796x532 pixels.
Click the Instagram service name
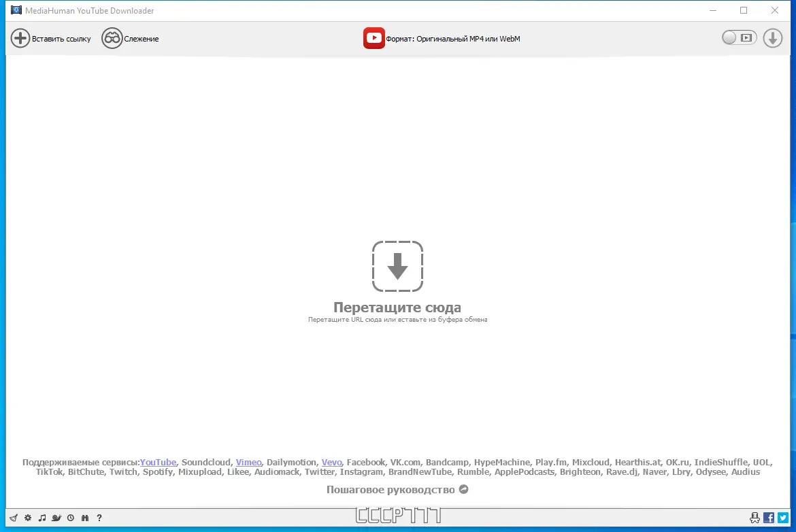coord(361,472)
